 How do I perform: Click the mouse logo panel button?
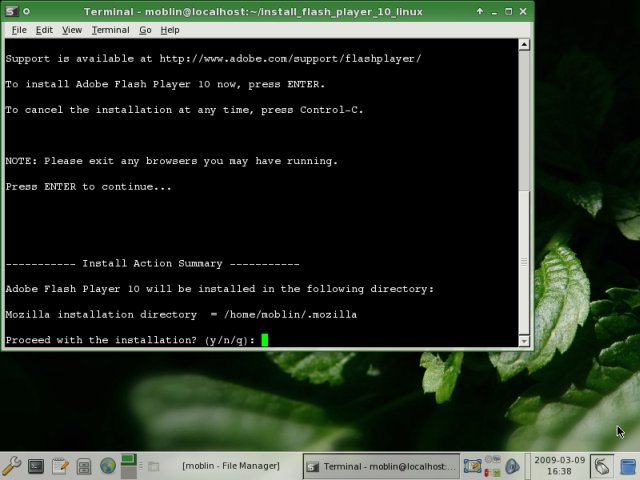coord(602,466)
